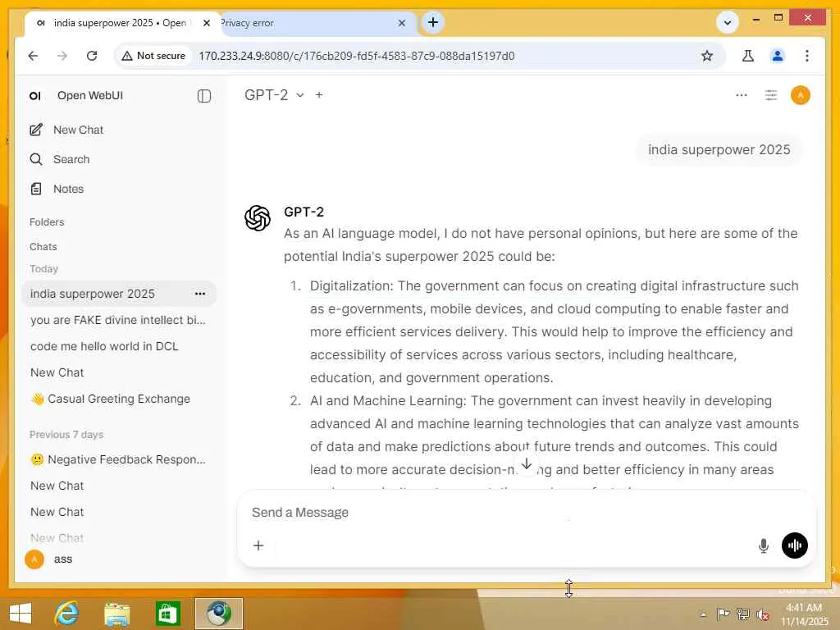The image size is (840, 630).
Task: Open the 'you are FAKE divine intellect' chat
Action: tap(118, 320)
